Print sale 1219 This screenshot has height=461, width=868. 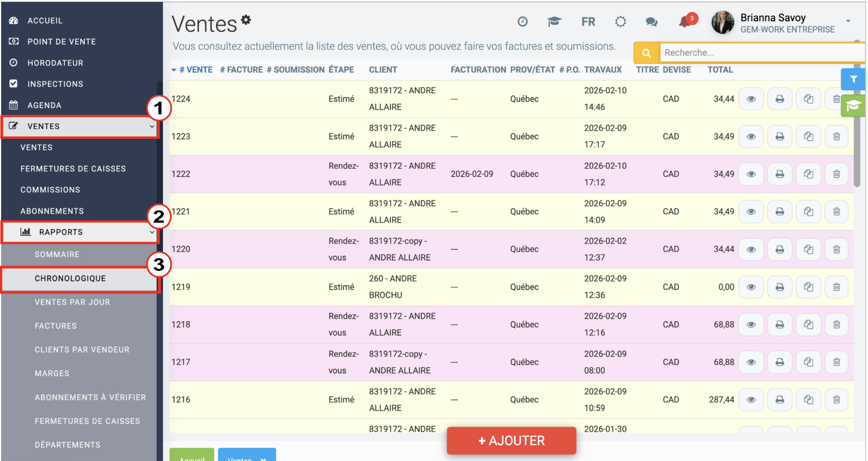(780, 287)
